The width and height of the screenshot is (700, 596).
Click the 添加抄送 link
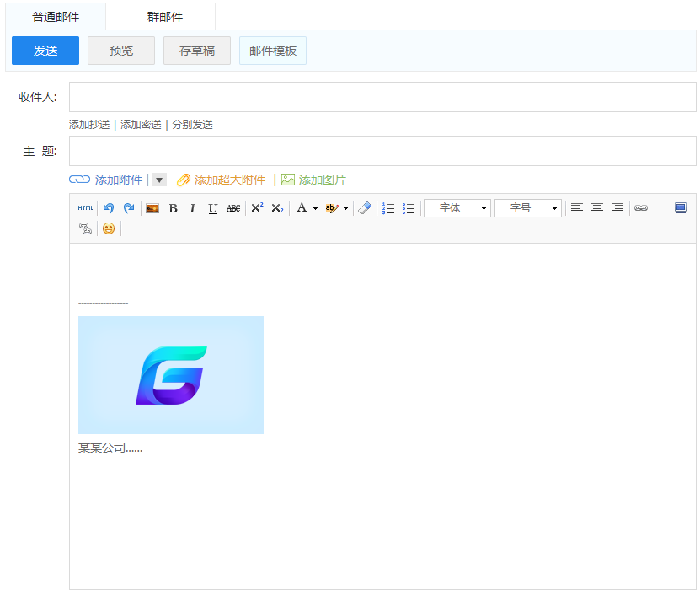pyautogui.click(x=89, y=125)
